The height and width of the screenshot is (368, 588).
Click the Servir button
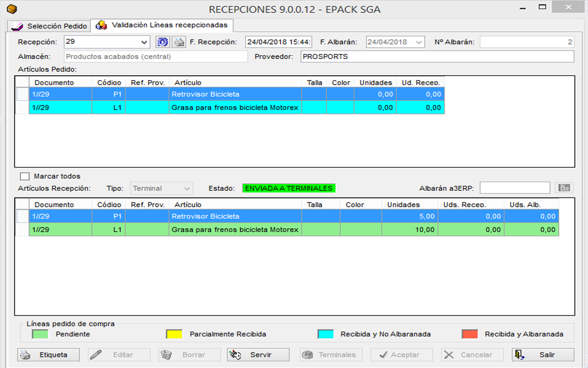pyautogui.click(x=258, y=355)
